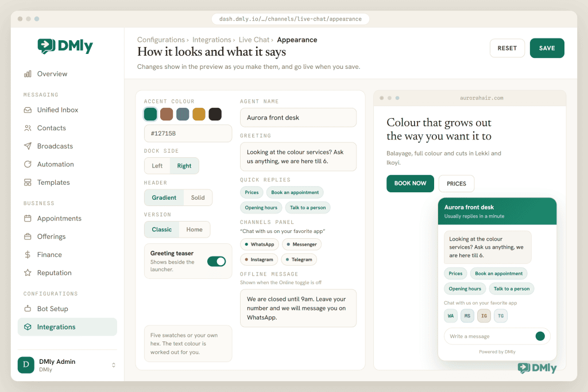588x392 pixels.
Task: Choose Gradient header style
Action: [x=164, y=197]
